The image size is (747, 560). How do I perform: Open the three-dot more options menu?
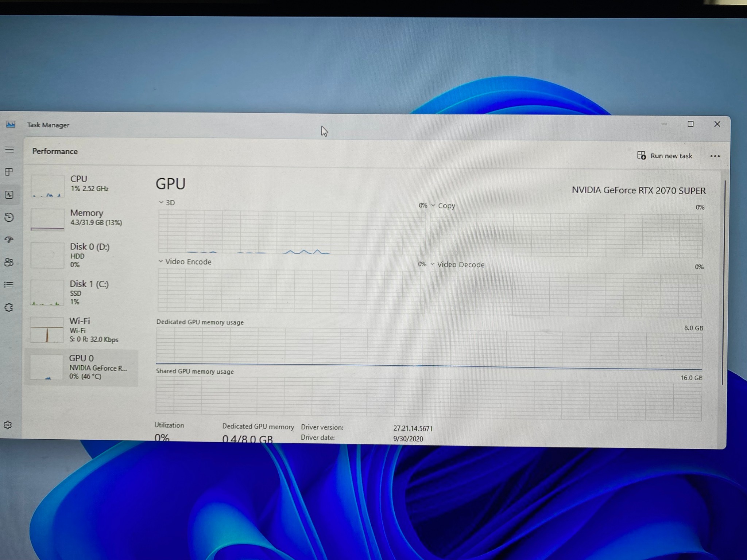(x=715, y=156)
